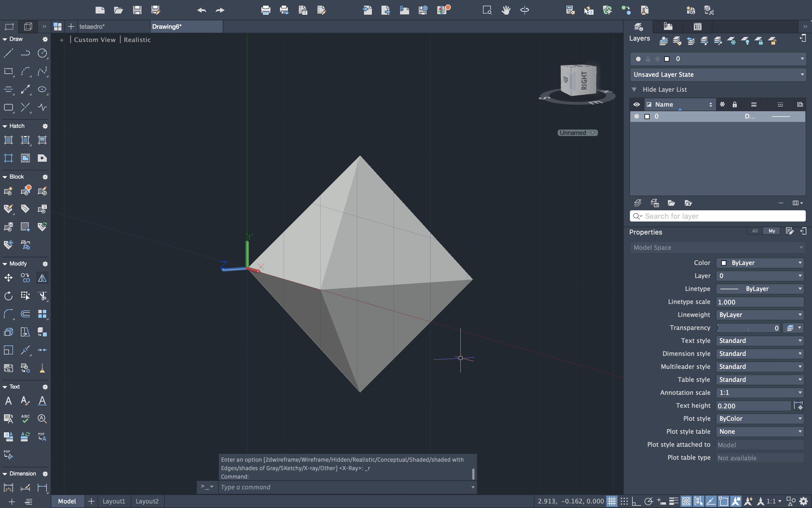This screenshot has width=812, height=508.
Task: Select the Multiline Text tool
Action: click(x=8, y=400)
